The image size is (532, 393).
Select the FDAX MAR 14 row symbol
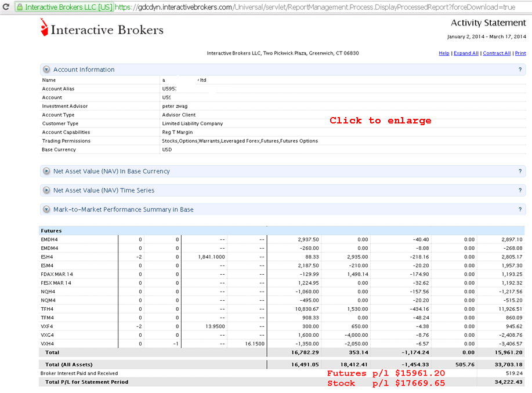coord(57,274)
